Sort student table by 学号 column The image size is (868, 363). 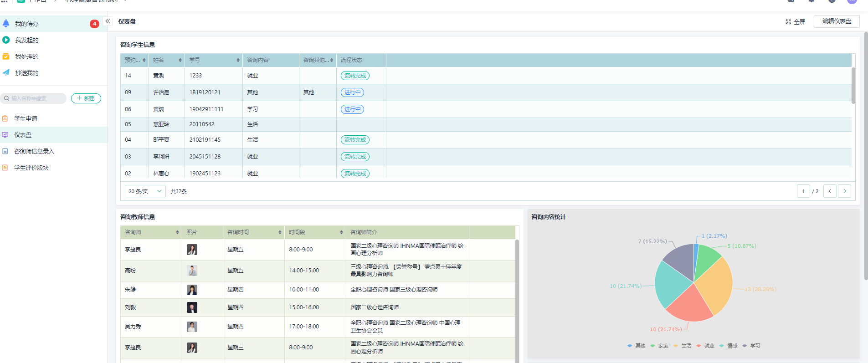[238, 60]
